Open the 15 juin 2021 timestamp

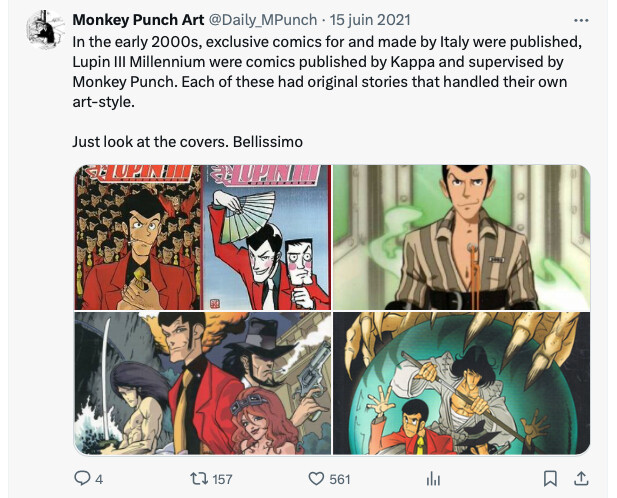click(371, 20)
